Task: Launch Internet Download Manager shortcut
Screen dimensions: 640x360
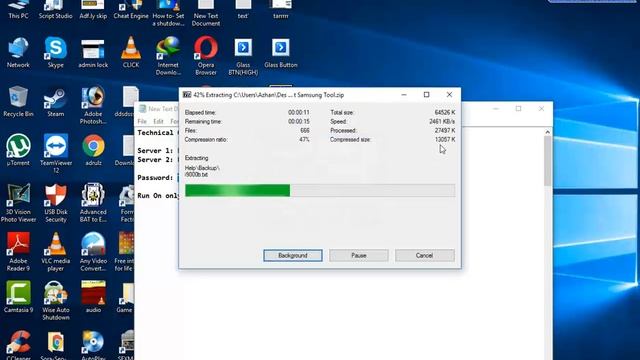Action: (x=168, y=56)
